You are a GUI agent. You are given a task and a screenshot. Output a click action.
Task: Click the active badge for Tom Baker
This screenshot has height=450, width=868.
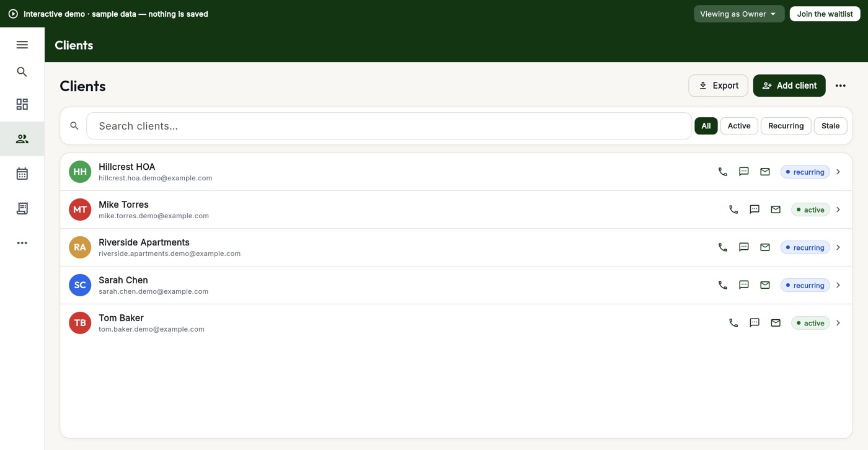pyautogui.click(x=810, y=323)
